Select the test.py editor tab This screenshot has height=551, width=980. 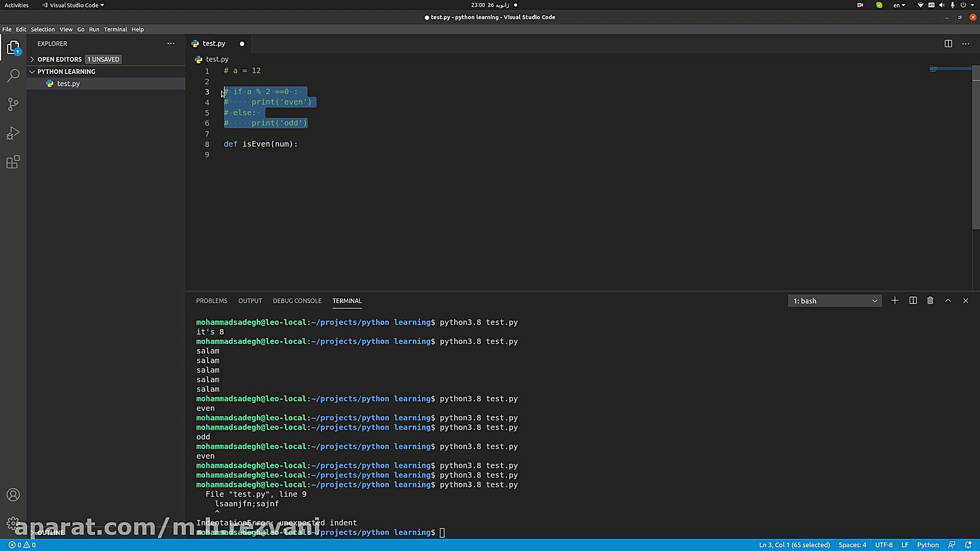(213, 44)
